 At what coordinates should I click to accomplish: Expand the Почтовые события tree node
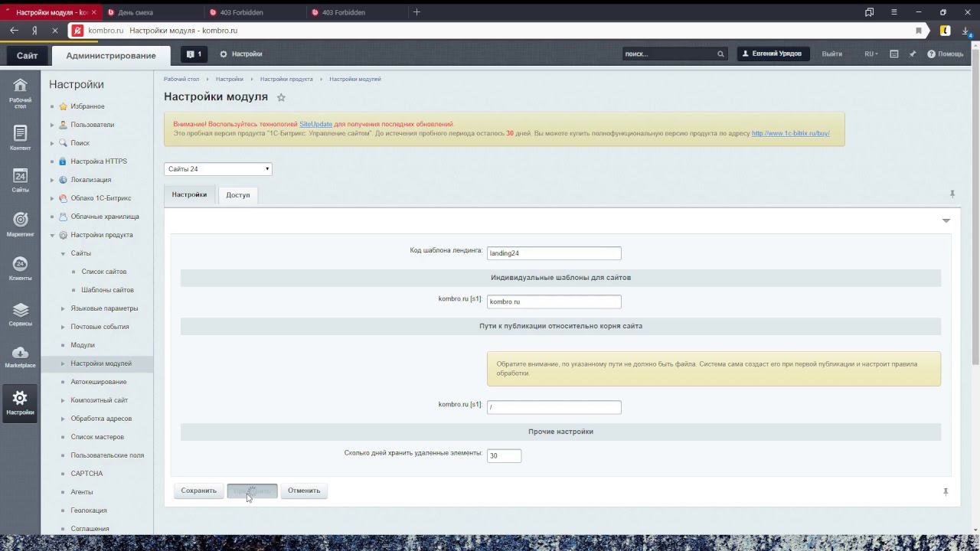point(63,327)
